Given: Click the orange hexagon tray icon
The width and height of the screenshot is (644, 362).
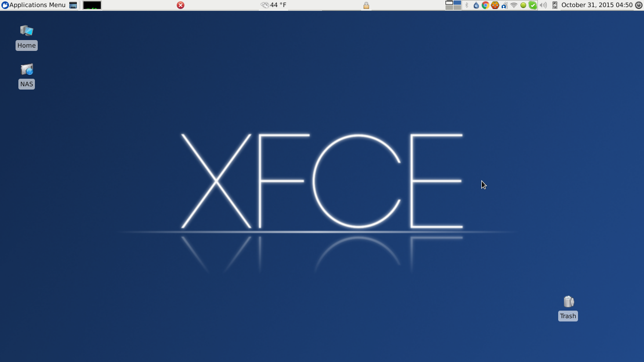Looking at the screenshot, I should click(x=495, y=5).
